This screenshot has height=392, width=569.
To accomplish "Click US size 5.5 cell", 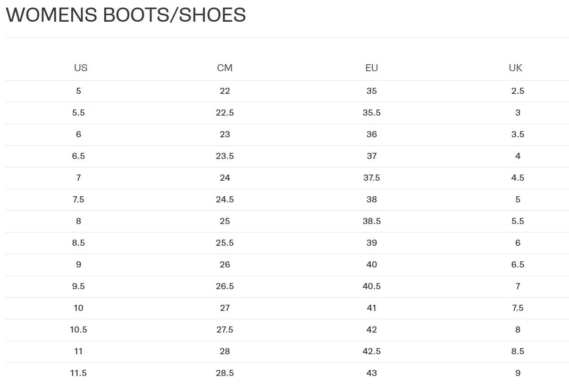I will point(78,113).
